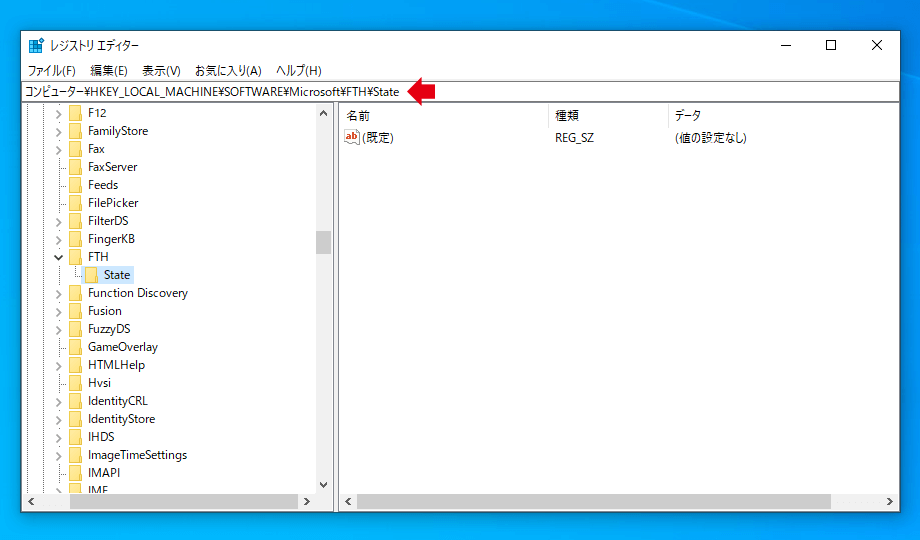Click the Fusion folder icon
Image resolution: width=920 pixels, height=540 pixels.
[75, 311]
